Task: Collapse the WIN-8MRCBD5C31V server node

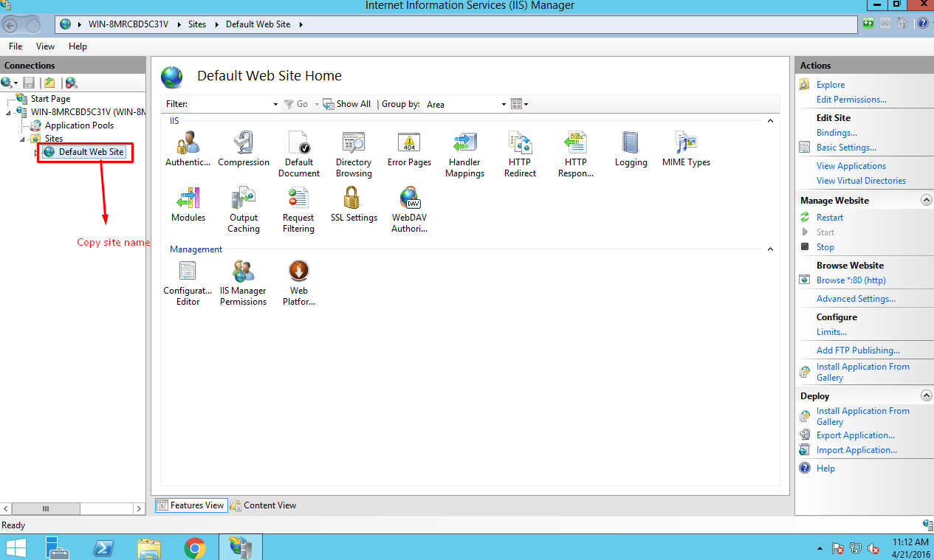Action: pyautogui.click(x=9, y=112)
